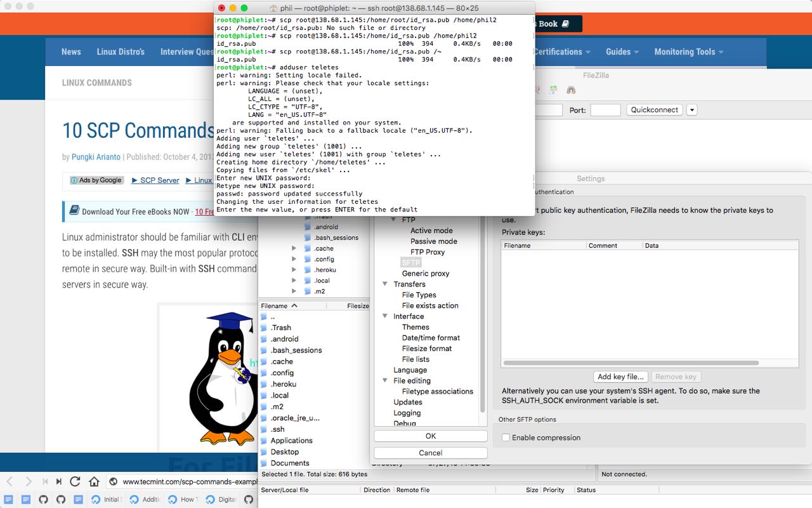
Task: Click the Add key file... button
Action: [621, 377]
